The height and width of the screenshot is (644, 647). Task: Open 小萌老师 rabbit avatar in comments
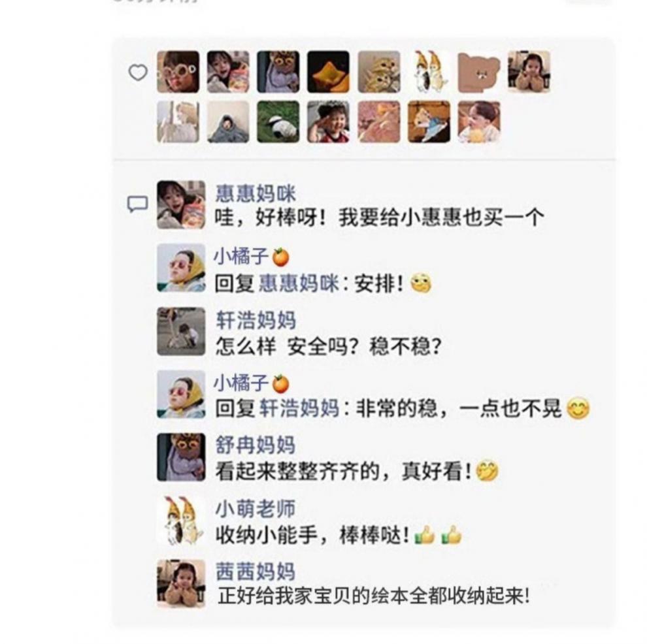(x=181, y=521)
